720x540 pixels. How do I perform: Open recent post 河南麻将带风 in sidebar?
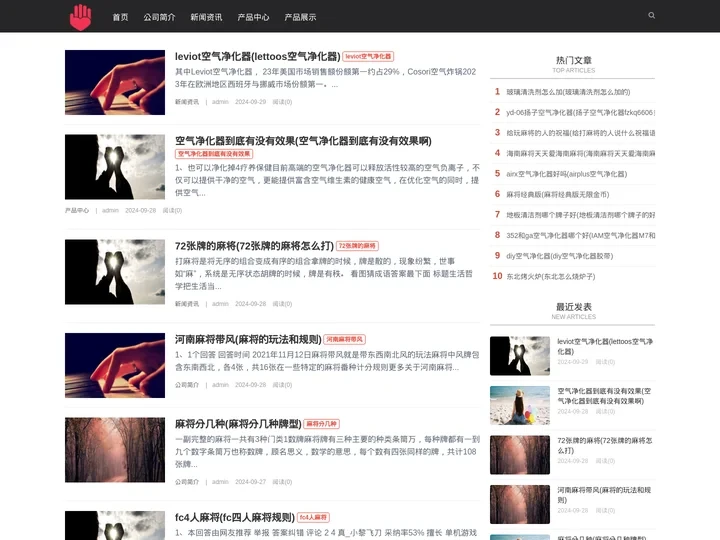[x=604, y=495]
